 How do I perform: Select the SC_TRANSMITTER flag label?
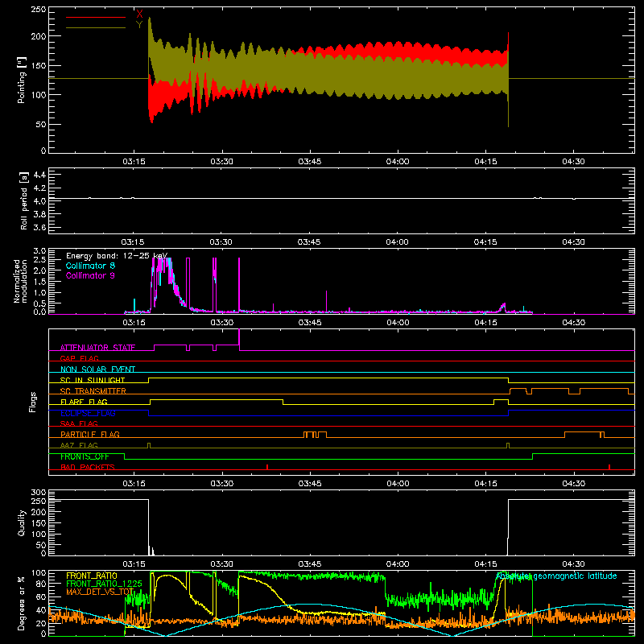coord(93,391)
